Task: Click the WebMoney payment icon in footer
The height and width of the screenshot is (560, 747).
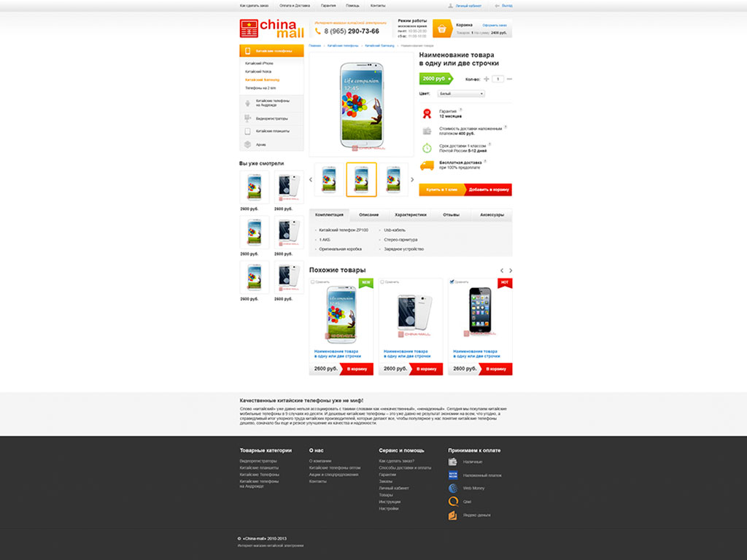Action: 453,488
